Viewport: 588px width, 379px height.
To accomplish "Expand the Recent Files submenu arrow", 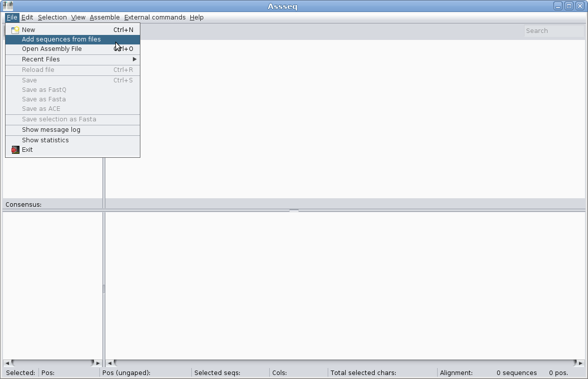I will [x=134, y=59].
